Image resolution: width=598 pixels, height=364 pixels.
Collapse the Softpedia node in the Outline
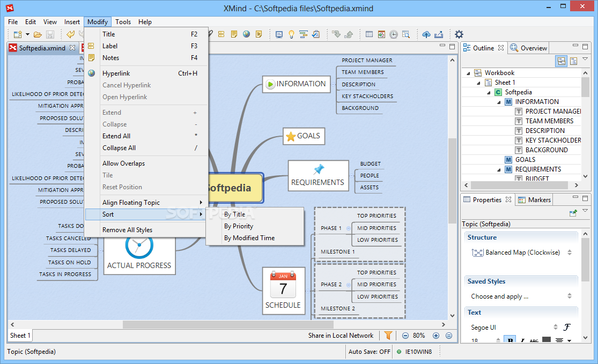[489, 93]
